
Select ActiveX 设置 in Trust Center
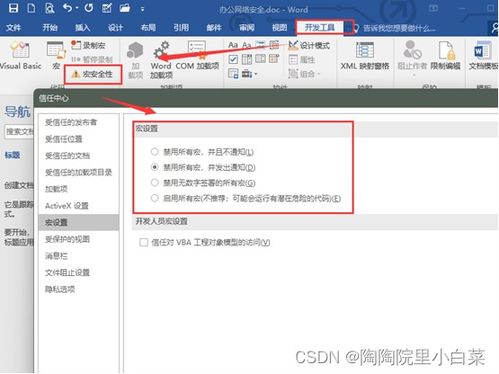(79, 206)
